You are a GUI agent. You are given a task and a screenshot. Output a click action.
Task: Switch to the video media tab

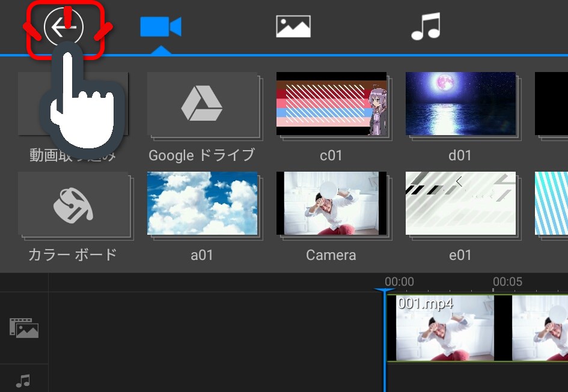[160, 28]
